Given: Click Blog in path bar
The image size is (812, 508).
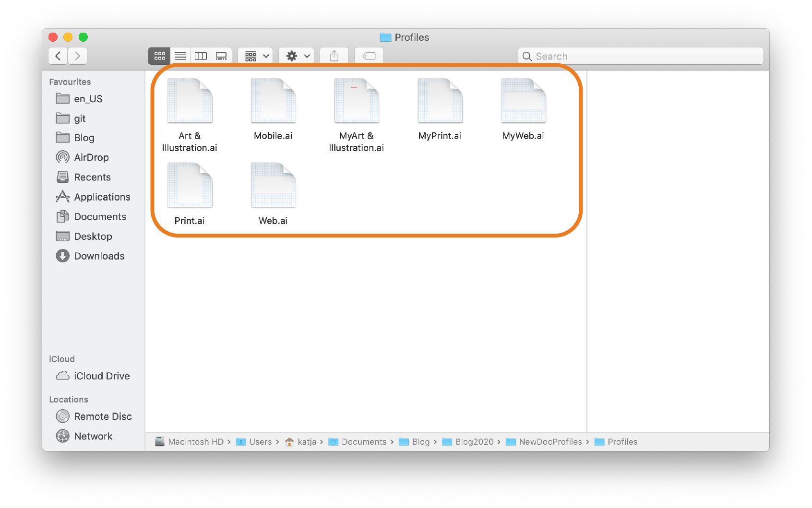Looking at the screenshot, I should [415, 441].
